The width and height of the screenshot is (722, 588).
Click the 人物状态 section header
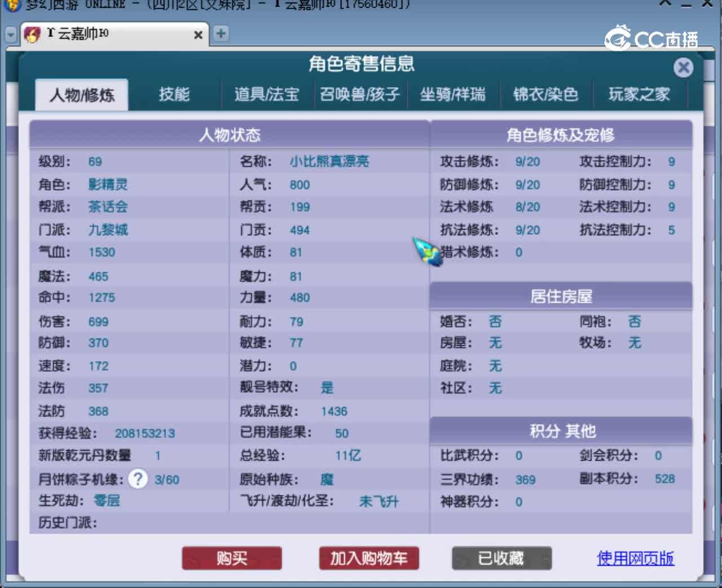pyautogui.click(x=230, y=135)
